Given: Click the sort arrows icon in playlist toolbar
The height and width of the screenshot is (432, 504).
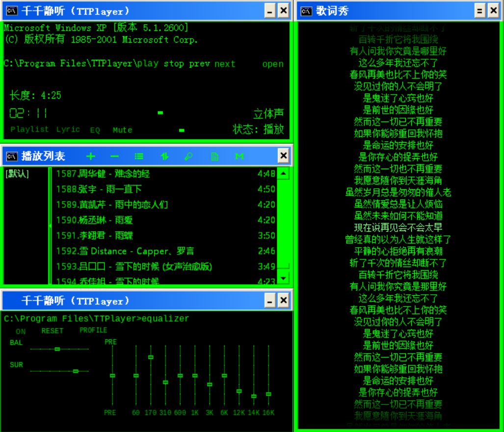Looking at the screenshot, I should [164, 156].
